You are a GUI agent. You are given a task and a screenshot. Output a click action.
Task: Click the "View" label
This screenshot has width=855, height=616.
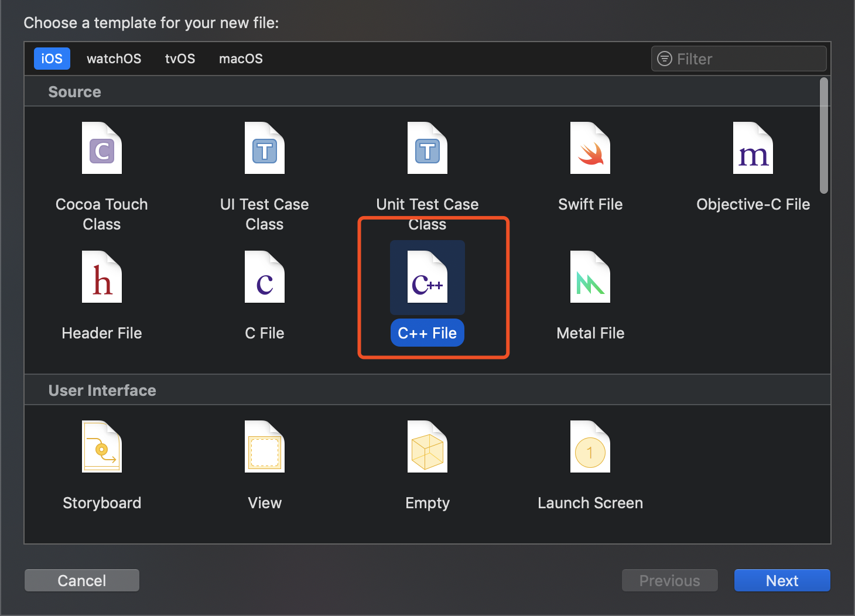click(265, 503)
